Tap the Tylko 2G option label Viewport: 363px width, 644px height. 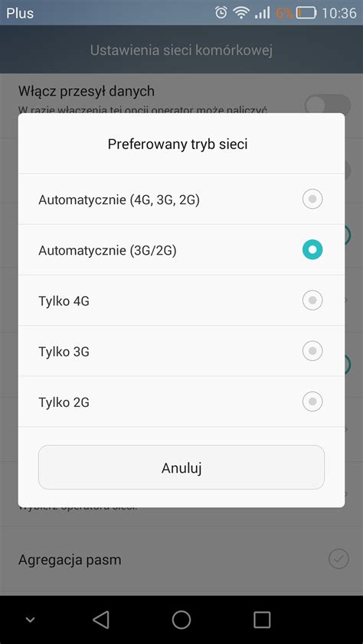tap(64, 402)
